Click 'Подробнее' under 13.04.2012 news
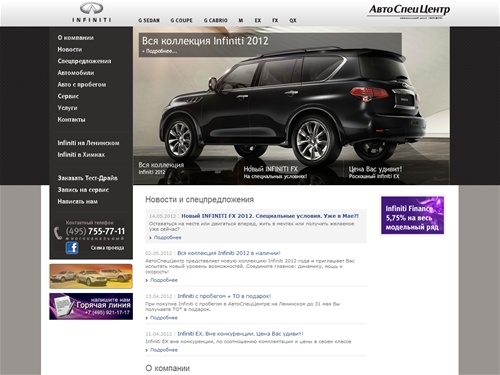Image resolution: width=500 pixels, height=375 pixels. (x=164, y=318)
